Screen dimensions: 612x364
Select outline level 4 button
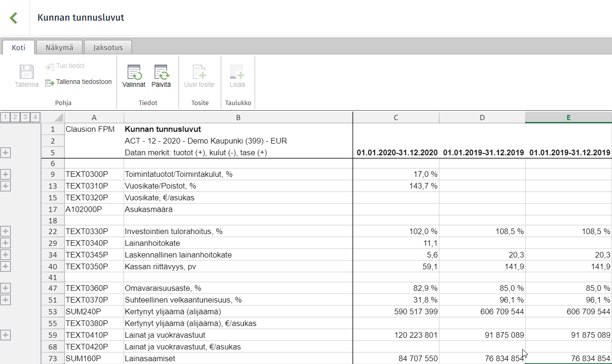click(x=35, y=117)
